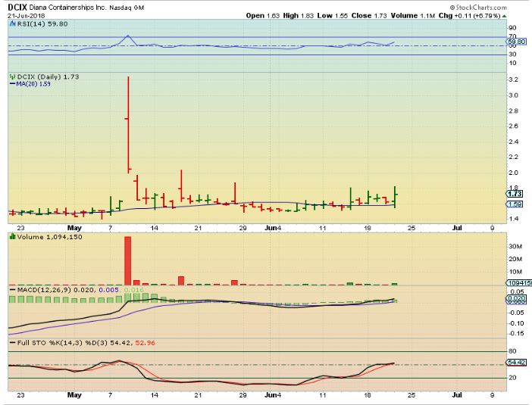
Task: Click the purple 0.005 MACD signal value
Action: (x=108, y=290)
